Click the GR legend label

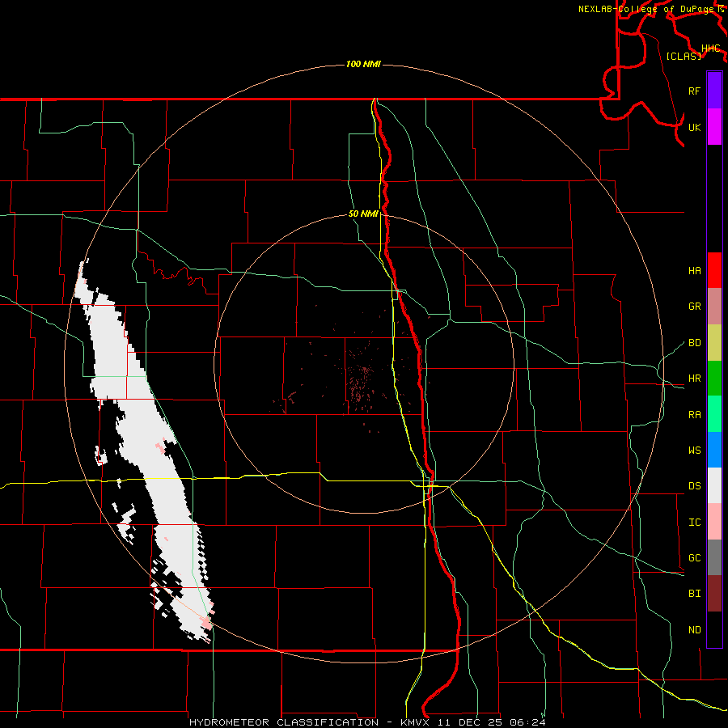[x=694, y=306]
